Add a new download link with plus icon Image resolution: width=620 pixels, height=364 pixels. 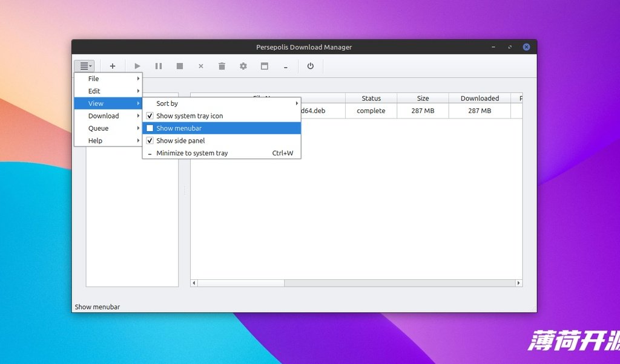tap(112, 66)
